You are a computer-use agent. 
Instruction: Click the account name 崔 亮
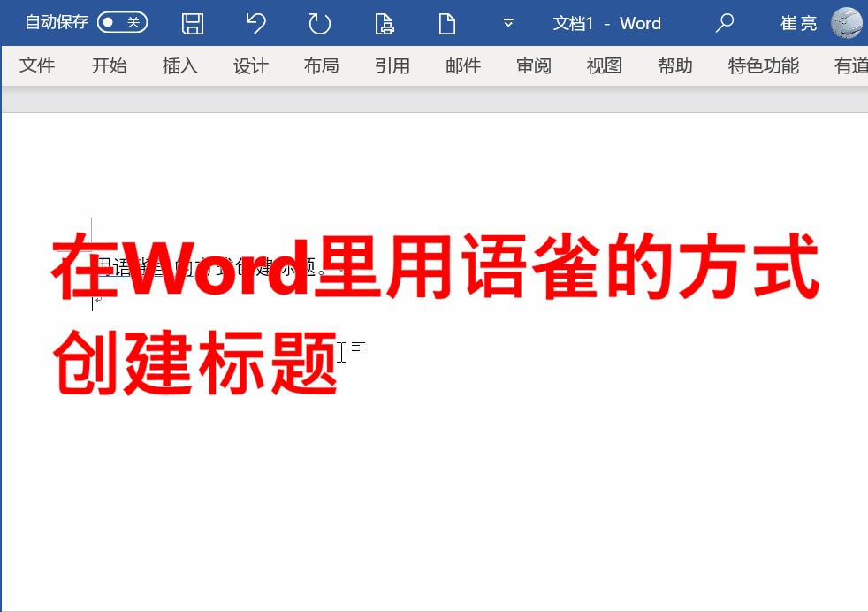coord(798,23)
